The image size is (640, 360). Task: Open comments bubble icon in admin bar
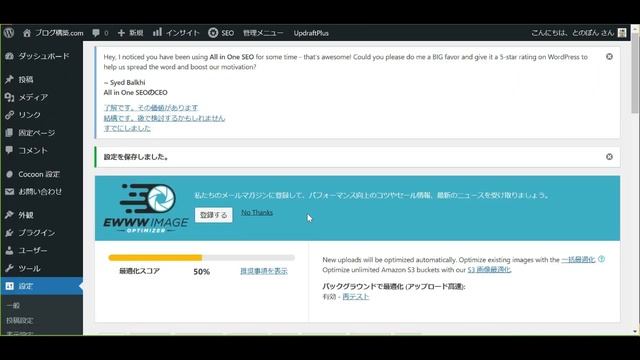pos(96,33)
